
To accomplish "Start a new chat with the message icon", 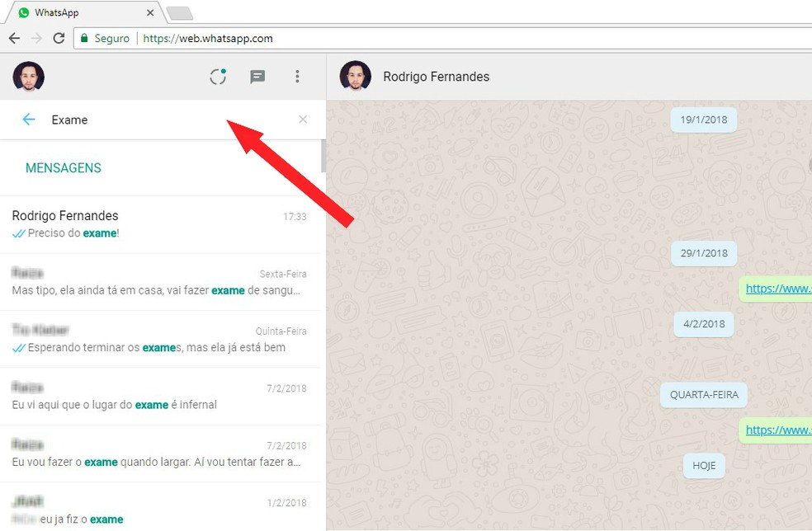I will [x=257, y=77].
